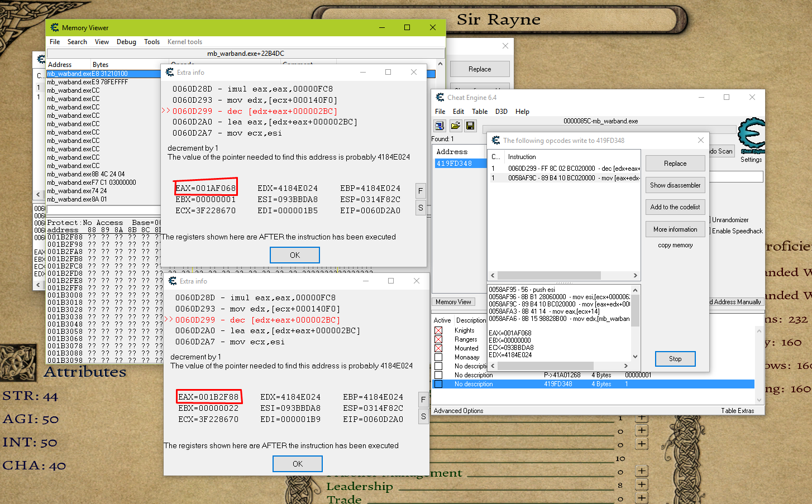Click Show disassembler button
The height and width of the screenshot is (504, 812).
pos(675,185)
